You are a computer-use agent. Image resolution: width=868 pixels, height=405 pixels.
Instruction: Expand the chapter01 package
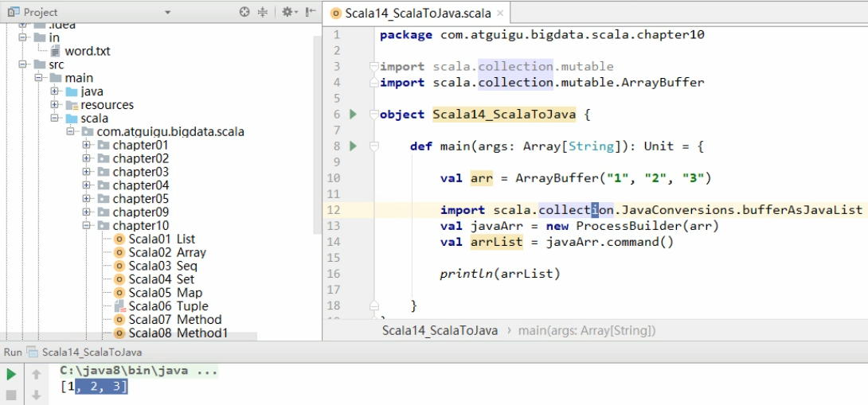[86, 145]
